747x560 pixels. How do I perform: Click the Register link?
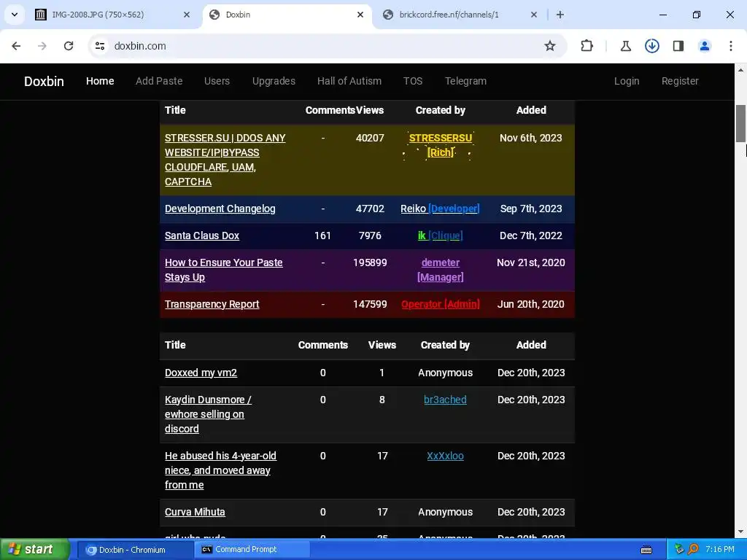(680, 81)
